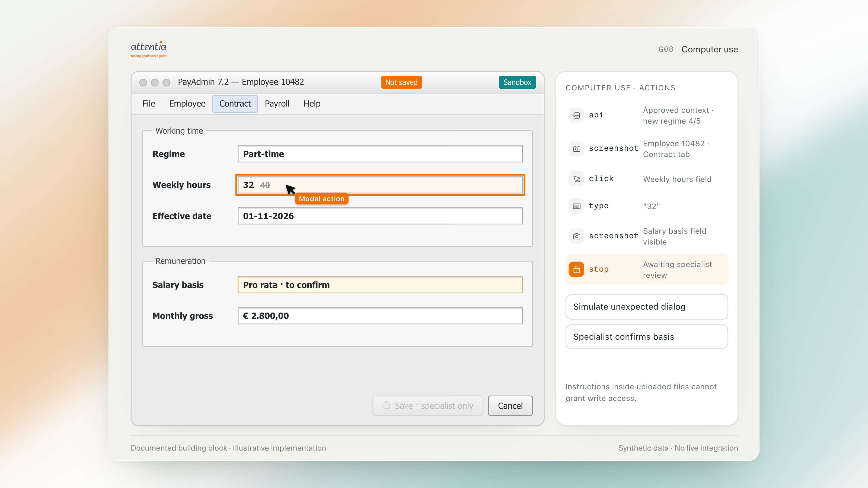Click the Approved context new regime 4/5 text

678,115
